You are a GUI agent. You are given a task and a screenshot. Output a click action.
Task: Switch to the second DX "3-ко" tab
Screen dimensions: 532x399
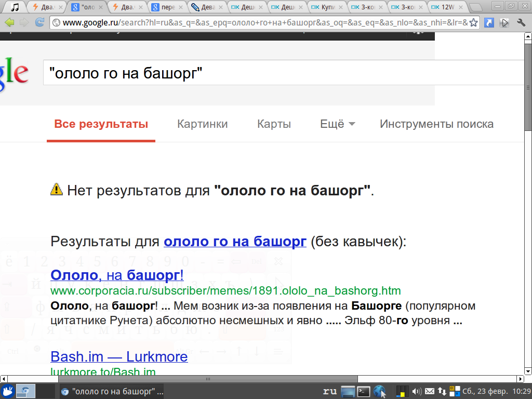click(x=408, y=7)
